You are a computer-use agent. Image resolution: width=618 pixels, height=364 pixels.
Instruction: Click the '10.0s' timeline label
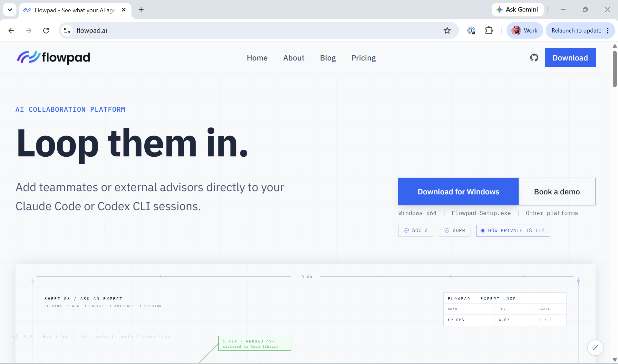point(305,277)
